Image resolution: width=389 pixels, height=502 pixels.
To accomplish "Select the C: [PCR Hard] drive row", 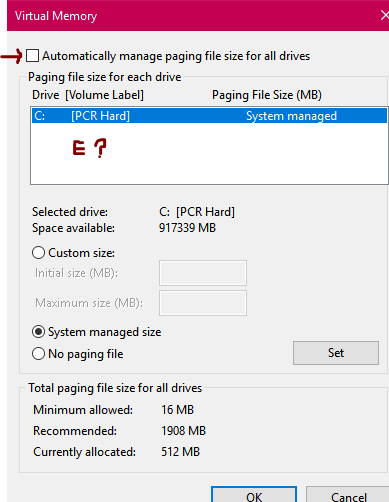I will (x=209, y=116).
